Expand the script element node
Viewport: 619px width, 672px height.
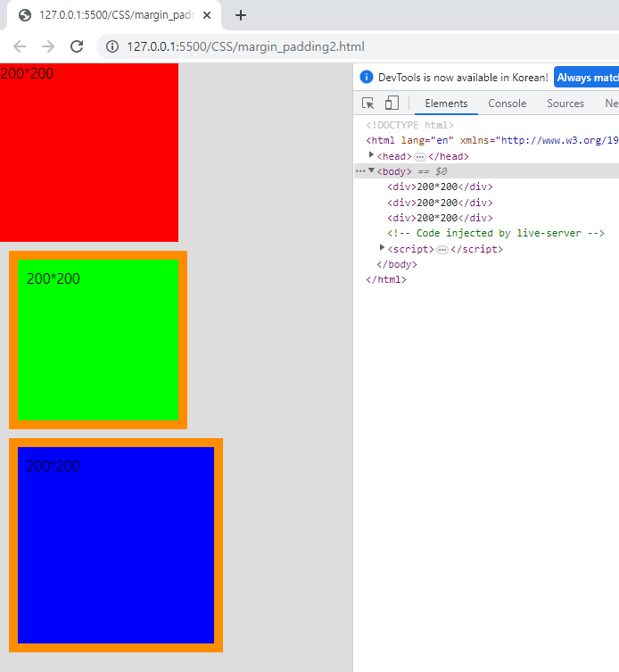[382, 248]
